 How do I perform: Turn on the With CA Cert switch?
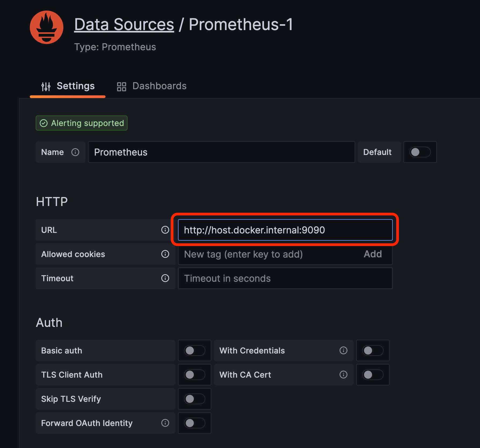373,375
